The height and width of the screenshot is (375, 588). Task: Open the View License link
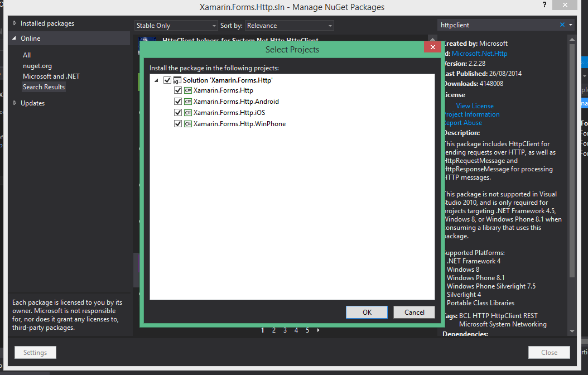click(x=475, y=106)
